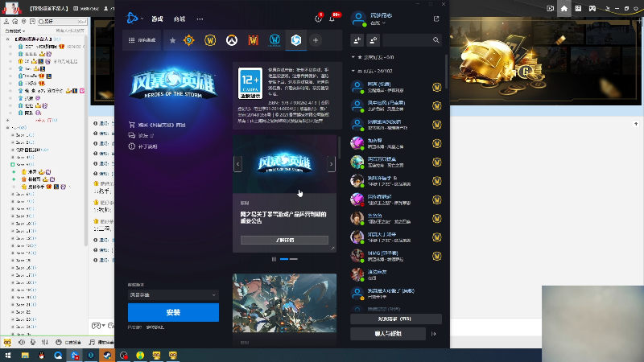The width and height of the screenshot is (644, 362).
Task: Go to next news carousel slide
Action: 331,164
